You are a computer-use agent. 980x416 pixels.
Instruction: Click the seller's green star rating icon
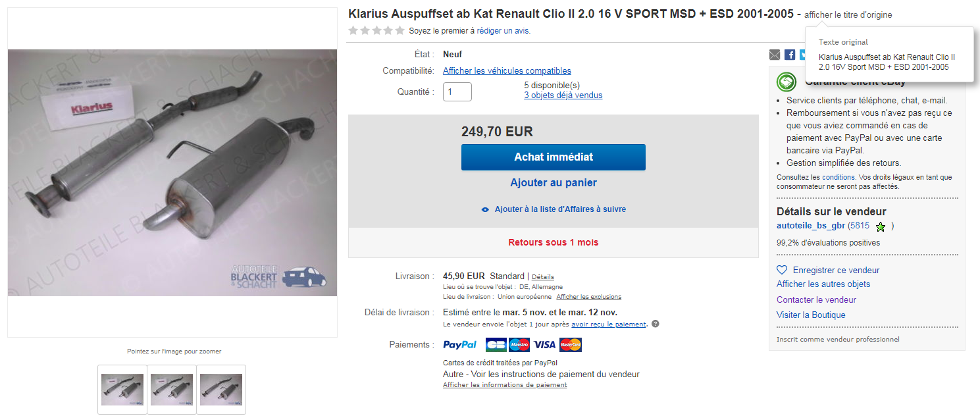881,226
